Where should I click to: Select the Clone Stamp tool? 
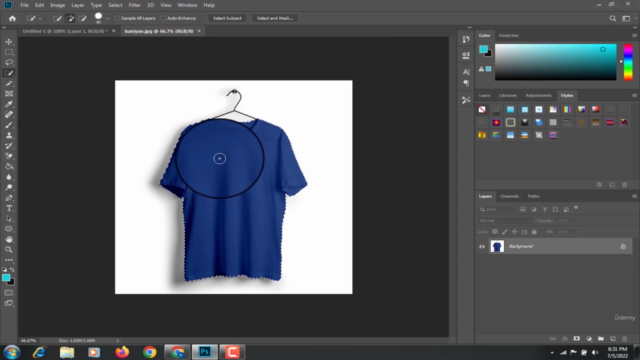(9, 136)
